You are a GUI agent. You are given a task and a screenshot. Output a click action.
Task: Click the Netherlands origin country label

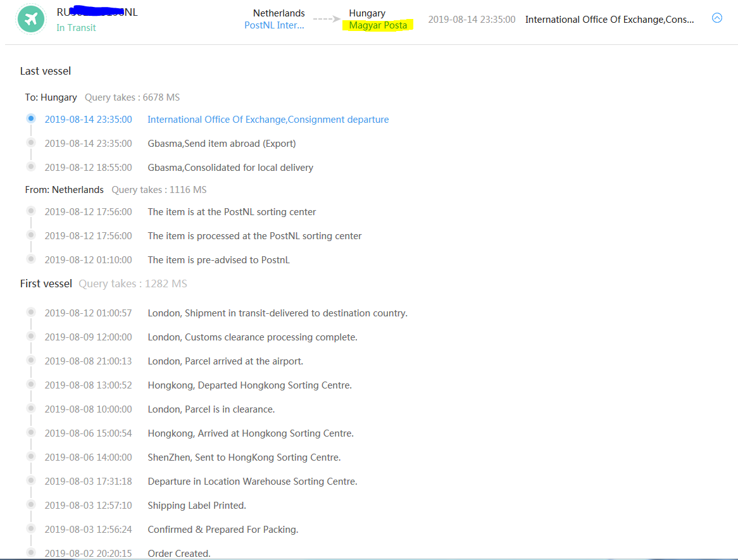pyautogui.click(x=278, y=13)
